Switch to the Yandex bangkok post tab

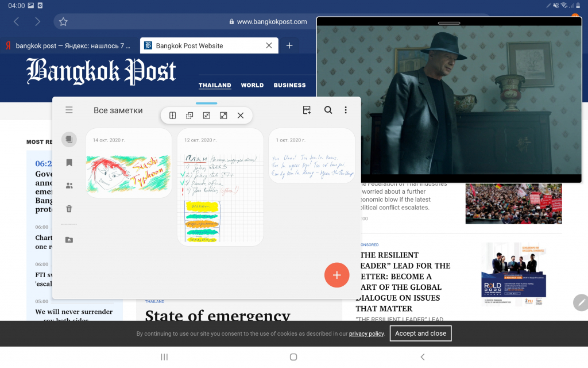tap(69, 46)
